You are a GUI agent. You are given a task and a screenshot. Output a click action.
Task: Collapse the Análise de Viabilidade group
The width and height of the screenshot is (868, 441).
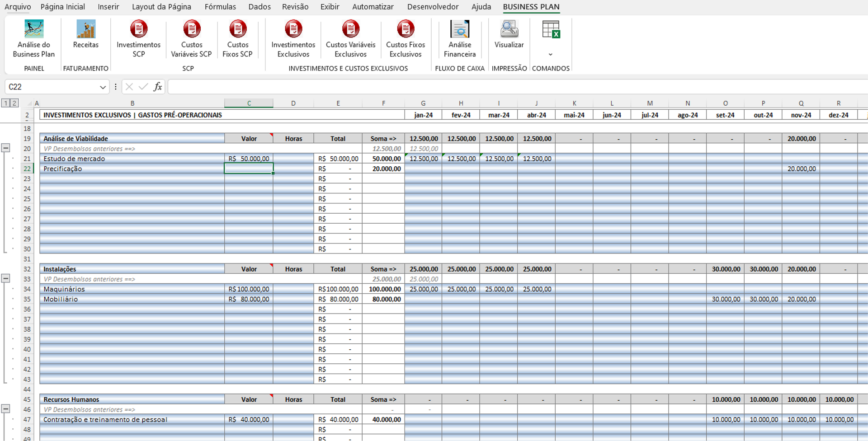point(5,148)
